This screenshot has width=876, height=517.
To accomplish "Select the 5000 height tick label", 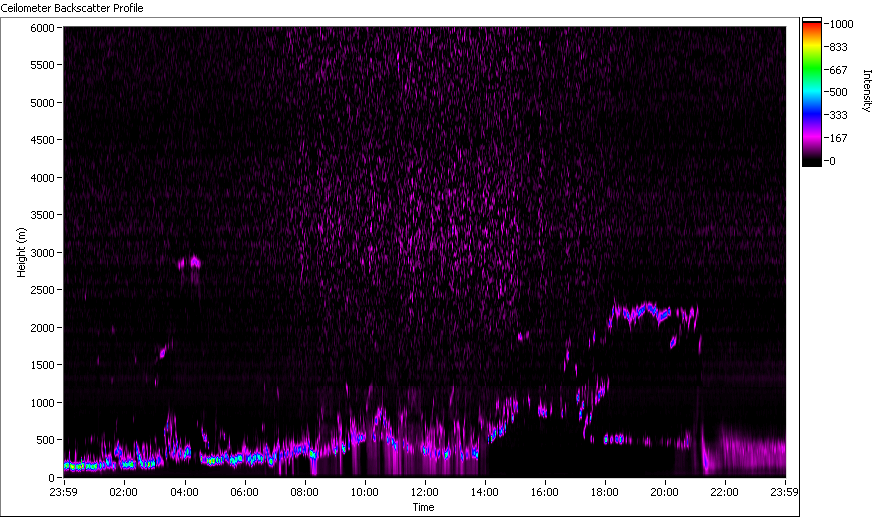I will pyautogui.click(x=42, y=103).
